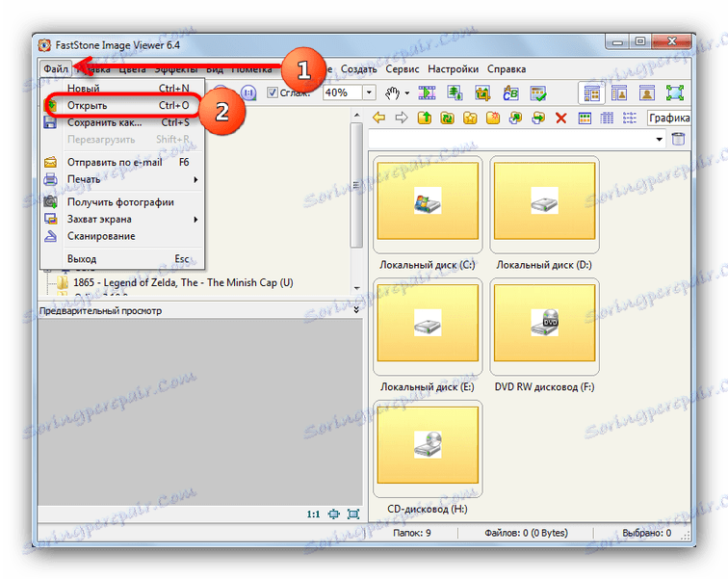Go forward with the right arrow
The height and width of the screenshot is (579, 728).
[x=402, y=118]
